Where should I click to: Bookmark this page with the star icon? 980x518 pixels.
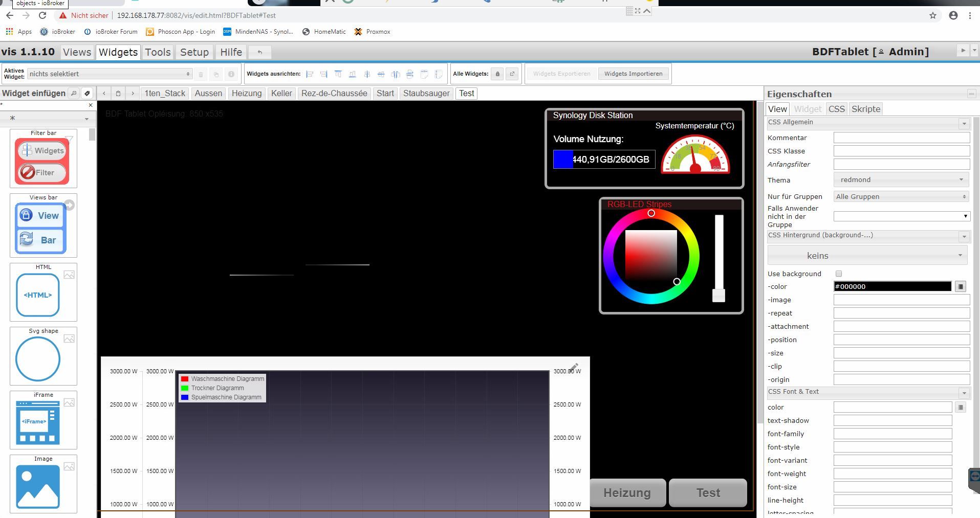click(933, 15)
